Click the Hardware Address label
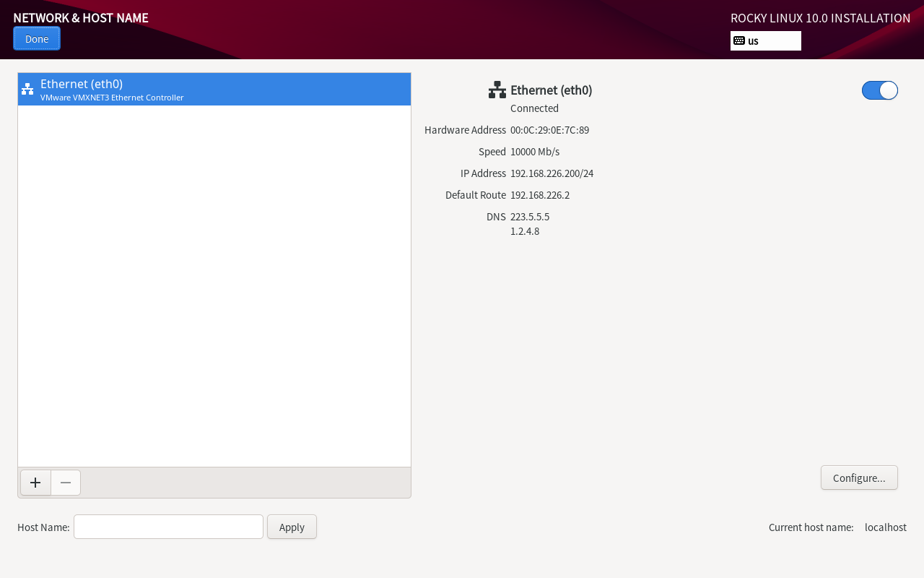Screen dimensions: 924x578 [x=465, y=130]
